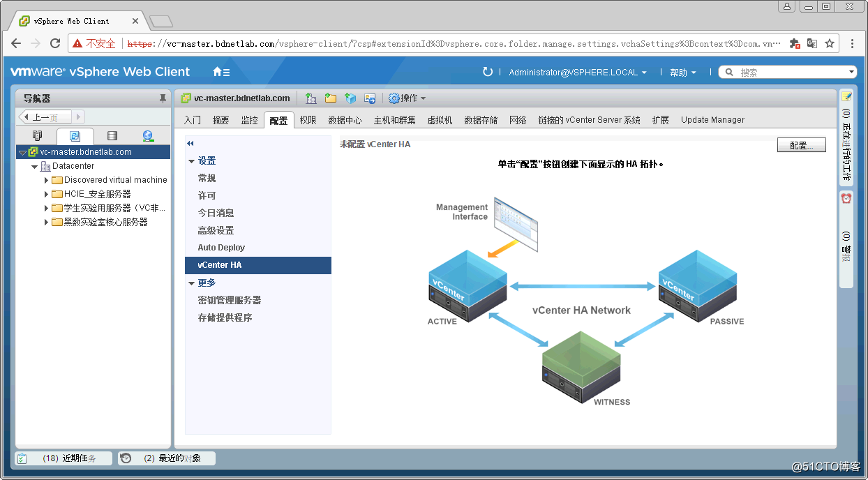
Task: Pin the navigator panel
Action: pyautogui.click(x=163, y=98)
